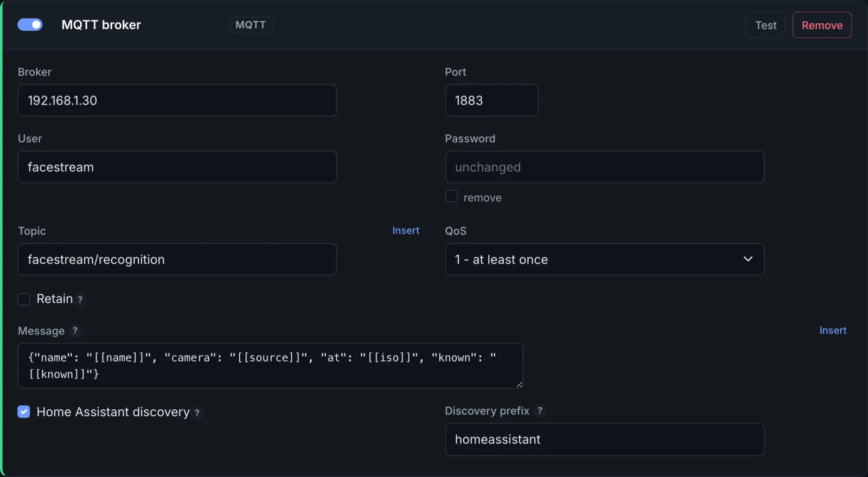Click the Message label text
Viewport: 868px width, 477px height.
pos(41,331)
